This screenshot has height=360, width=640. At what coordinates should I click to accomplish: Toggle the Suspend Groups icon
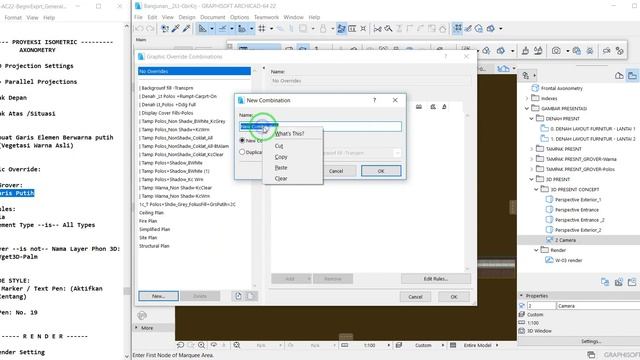[x=458, y=28]
